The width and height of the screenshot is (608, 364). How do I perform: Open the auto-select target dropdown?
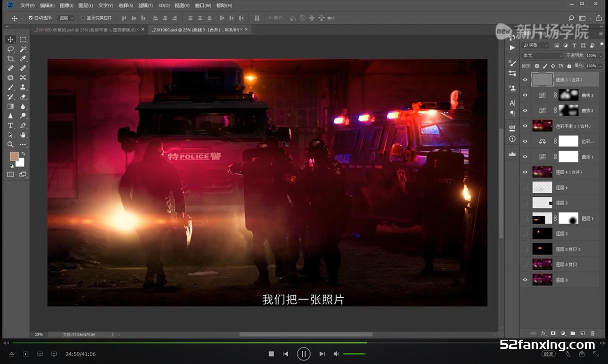tap(65, 18)
